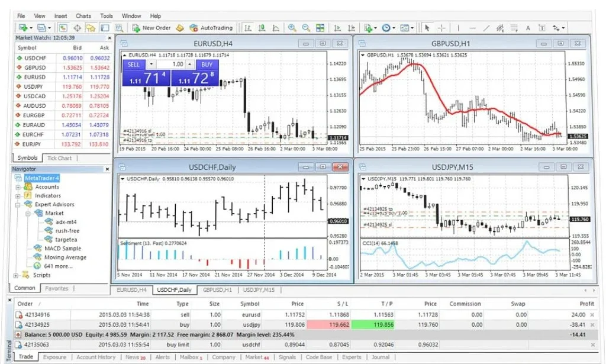The image size is (606, 364).
Task: Expand the Accounts tree node
Action: click(18, 187)
